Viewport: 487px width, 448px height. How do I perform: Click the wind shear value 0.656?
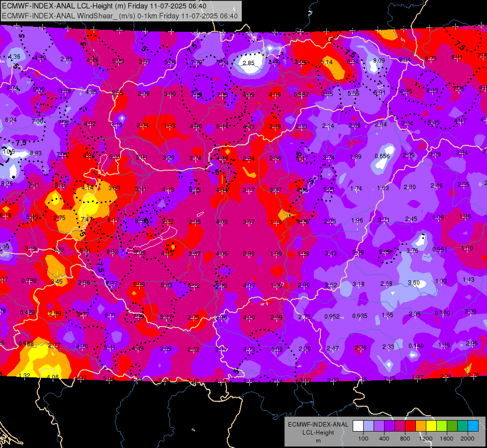click(x=382, y=156)
